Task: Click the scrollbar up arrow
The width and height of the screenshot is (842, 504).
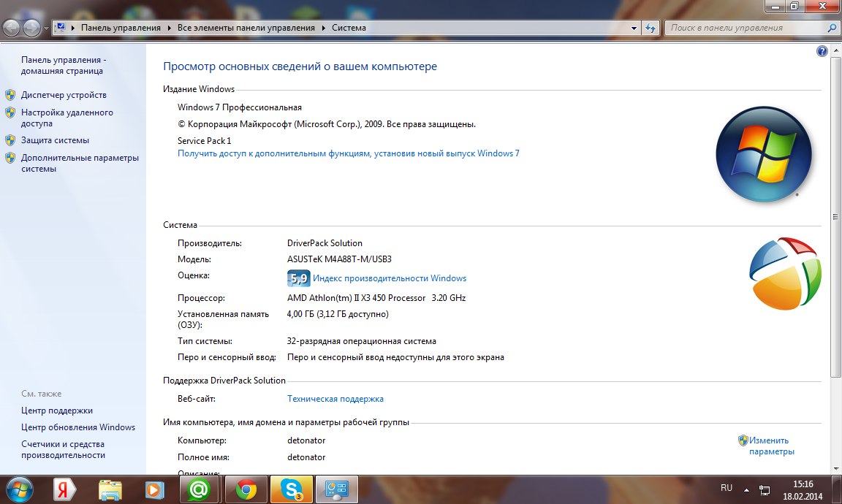Action: (x=835, y=50)
